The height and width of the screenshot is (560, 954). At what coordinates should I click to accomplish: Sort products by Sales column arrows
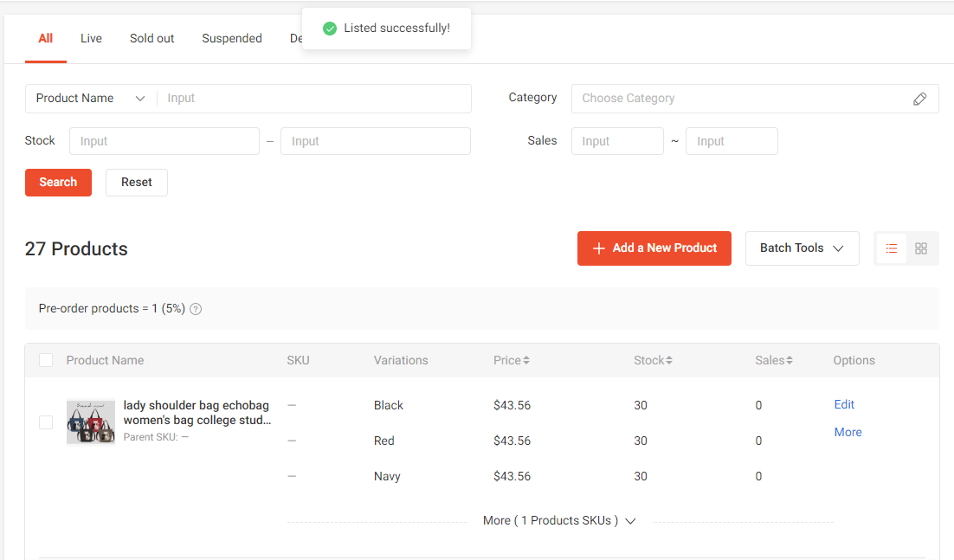pos(789,360)
